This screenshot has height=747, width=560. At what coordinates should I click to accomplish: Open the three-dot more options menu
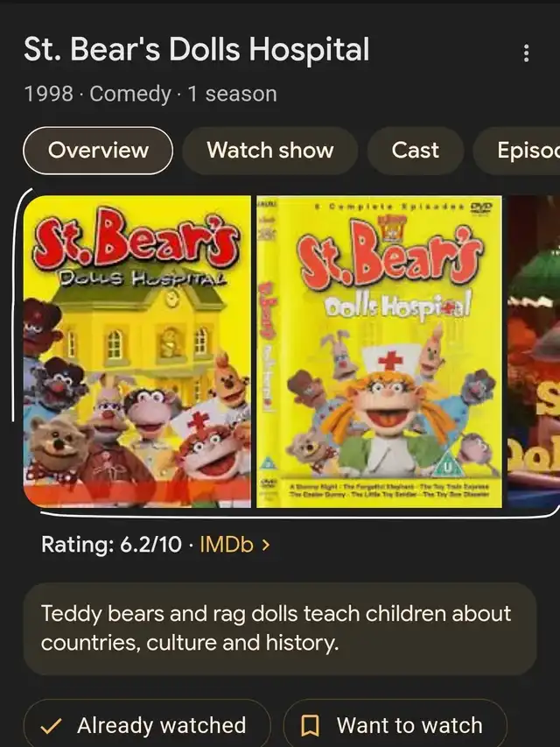coord(526,53)
